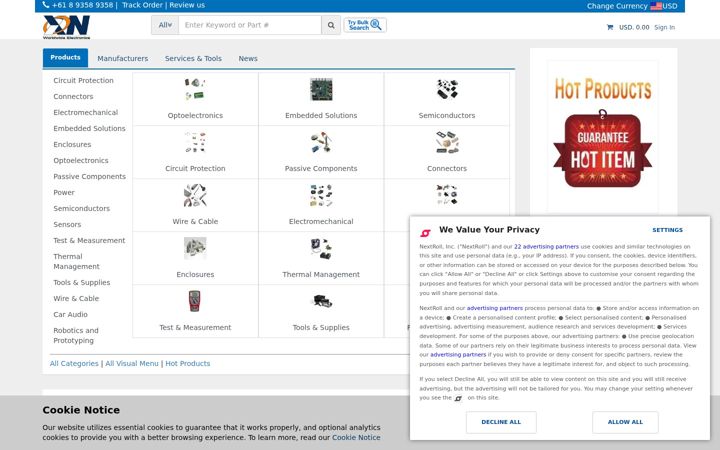Click the phone number +61 8 9358 9358
This screenshot has width=720, height=450.
coord(82,5)
